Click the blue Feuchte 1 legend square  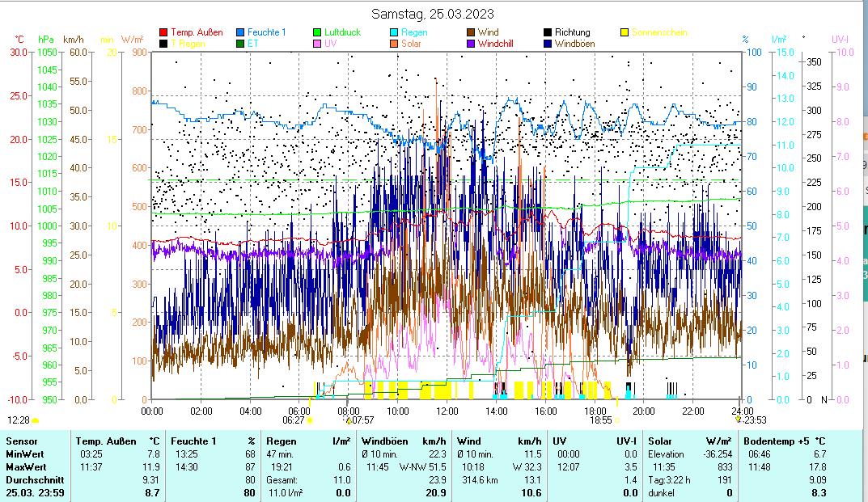click(x=241, y=32)
